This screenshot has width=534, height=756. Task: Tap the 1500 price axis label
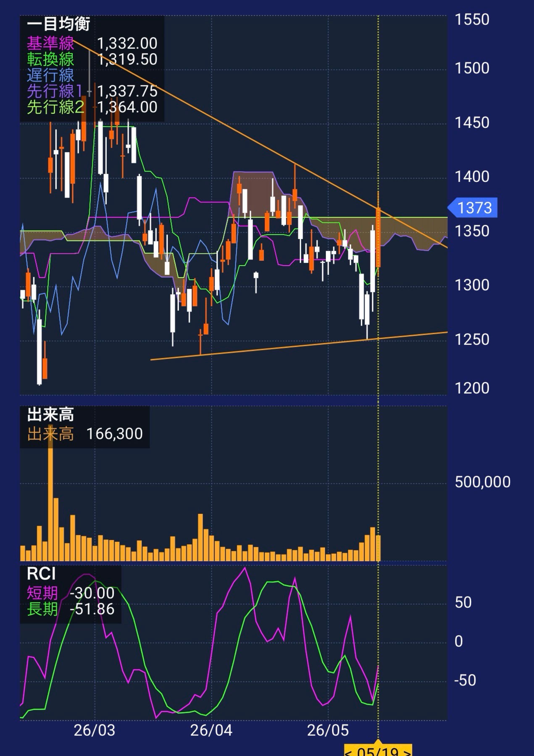point(472,68)
